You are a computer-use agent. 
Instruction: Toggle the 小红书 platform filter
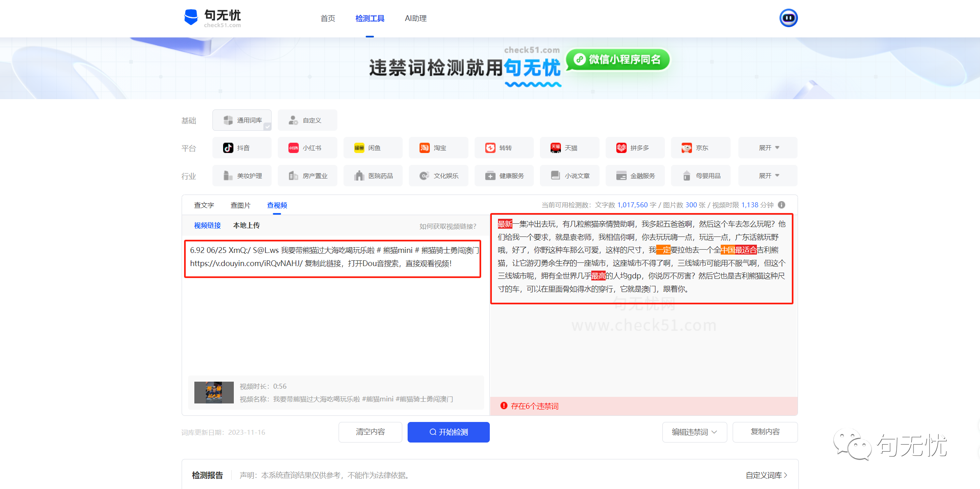pyautogui.click(x=307, y=148)
